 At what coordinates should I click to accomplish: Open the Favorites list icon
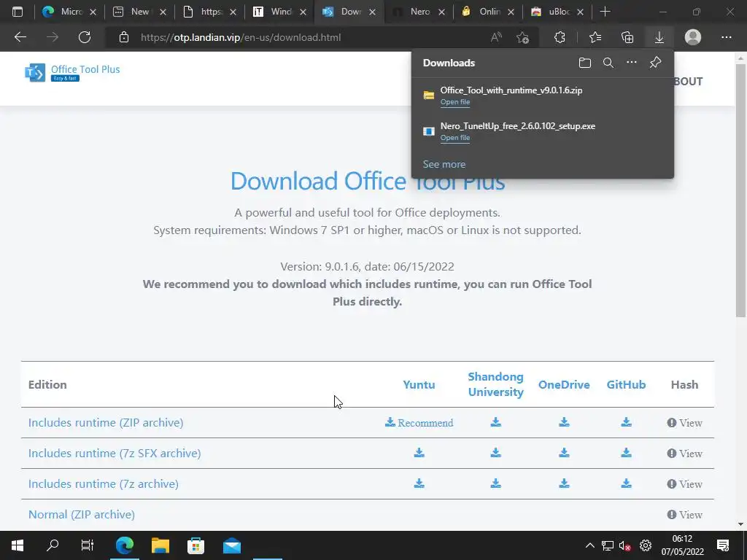tap(595, 37)
